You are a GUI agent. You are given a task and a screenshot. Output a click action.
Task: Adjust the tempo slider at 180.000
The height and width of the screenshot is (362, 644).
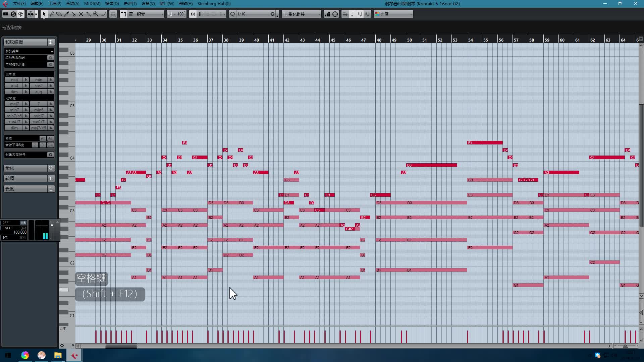[x=20, y=232]
